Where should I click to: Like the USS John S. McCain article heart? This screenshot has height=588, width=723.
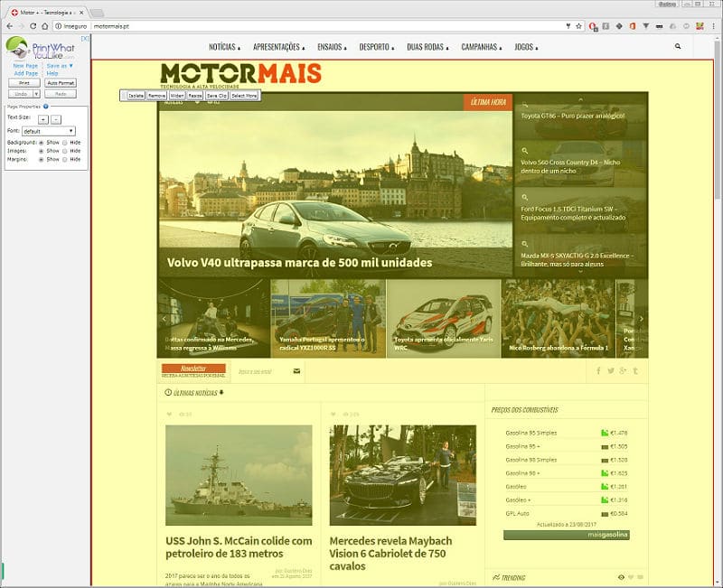point(169,415)
